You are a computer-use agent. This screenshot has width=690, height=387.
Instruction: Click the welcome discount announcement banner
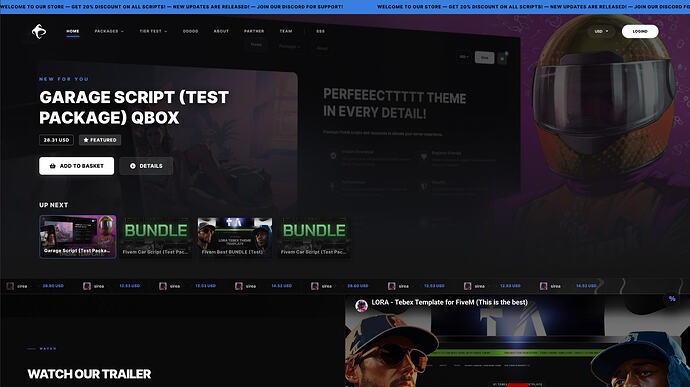pos(345,7)
